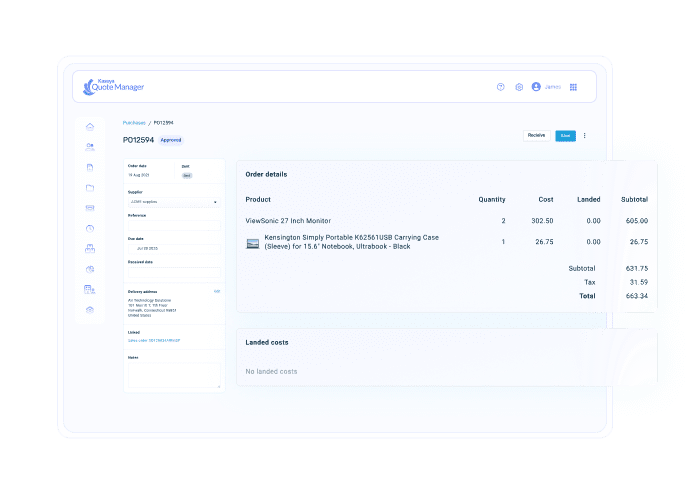The image size is (694, 494).
Task: Click the user avatar icon for James
Action: pos(537,87)
